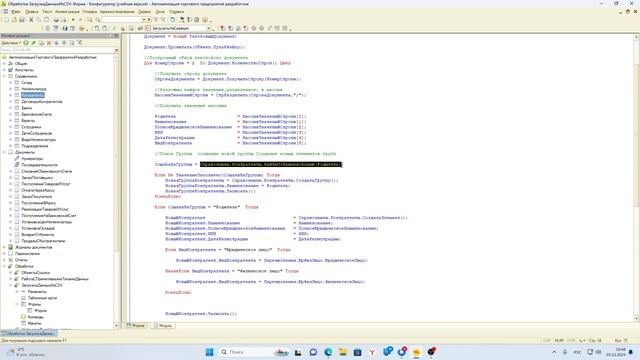Open the Конфигурация menu
The image size is (640, 360).
pos(67,12)
